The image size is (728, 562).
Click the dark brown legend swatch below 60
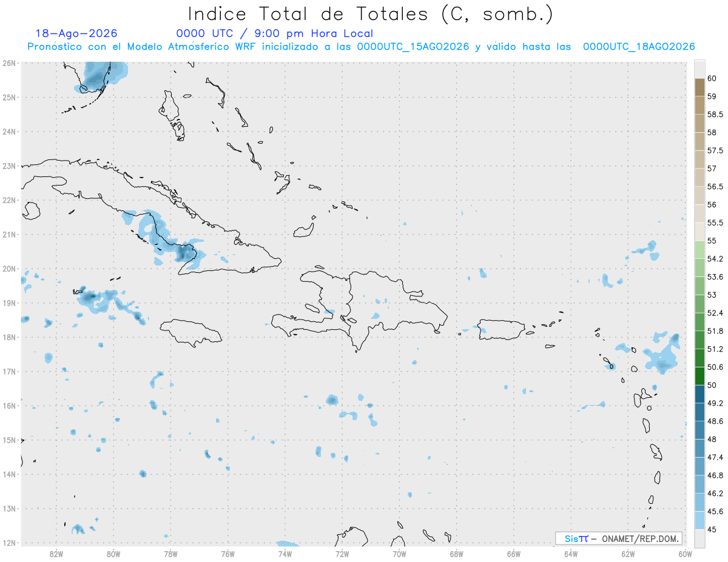[699, 87]
